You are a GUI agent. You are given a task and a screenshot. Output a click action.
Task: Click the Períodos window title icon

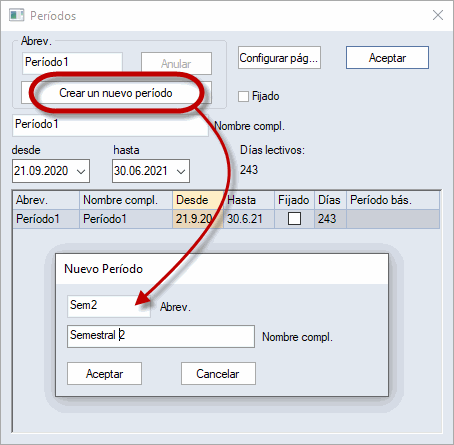(x=16, y=15)
